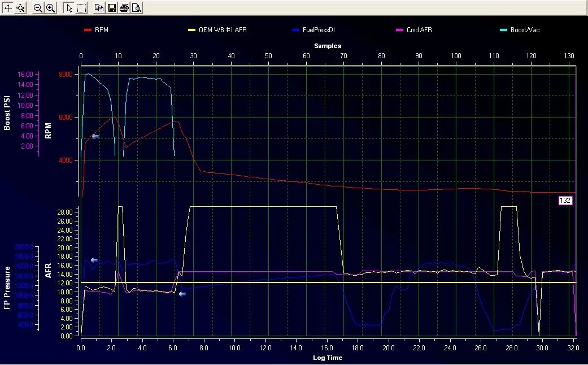Toggle the RPM legend entry
This screenshot has height=365, width=588.
pyautogui.click(x=102, y=30)
